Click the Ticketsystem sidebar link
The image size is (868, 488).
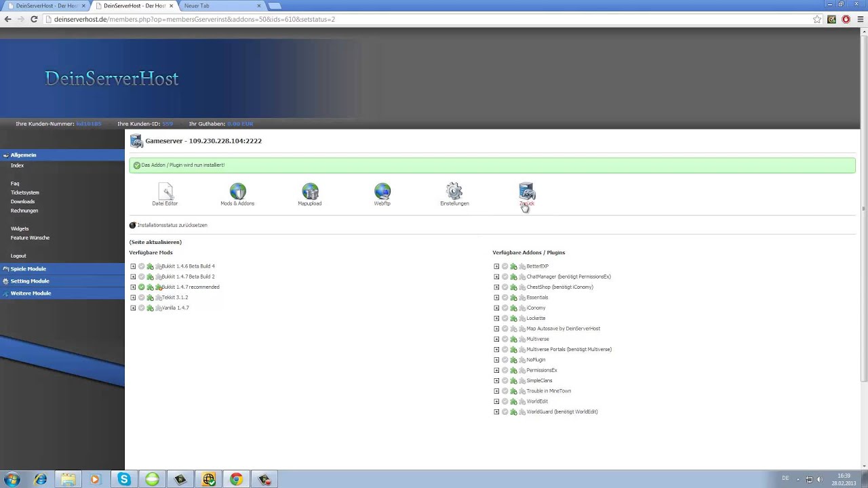pos(25,192)
